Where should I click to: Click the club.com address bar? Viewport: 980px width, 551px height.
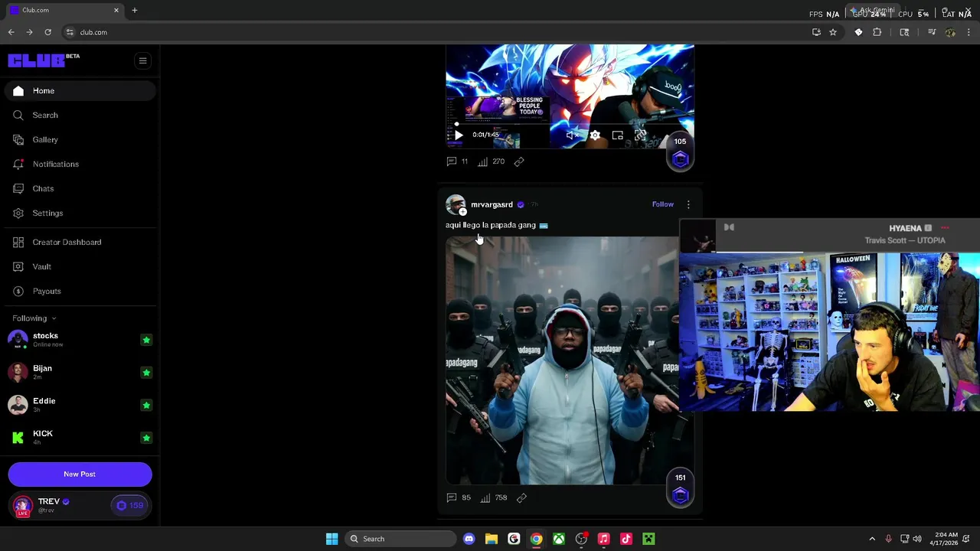point(436,32)
